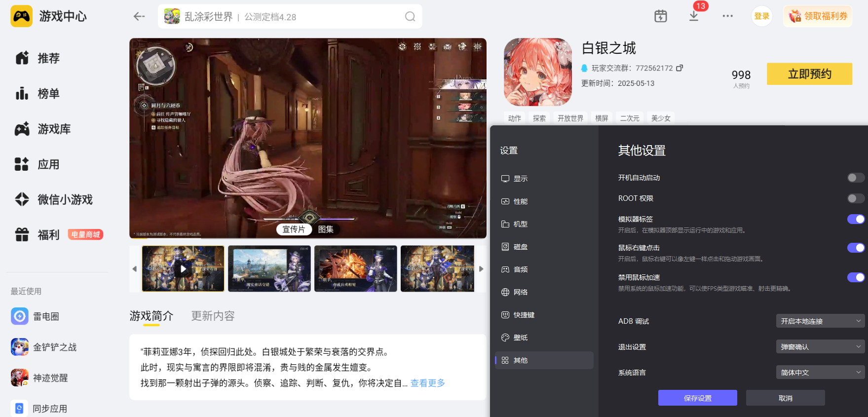Select the 其他 other settings
Screen dimensions: 868x417
click(x=544, y=360)
